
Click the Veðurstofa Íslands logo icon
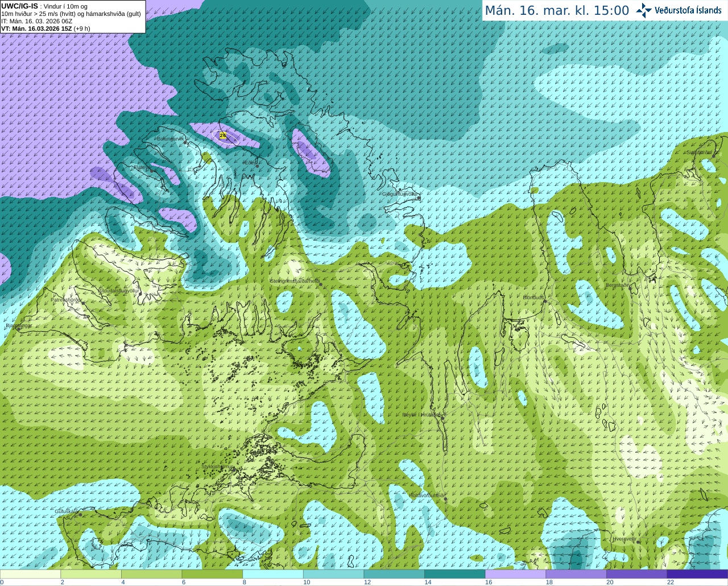tap(644, 10)
